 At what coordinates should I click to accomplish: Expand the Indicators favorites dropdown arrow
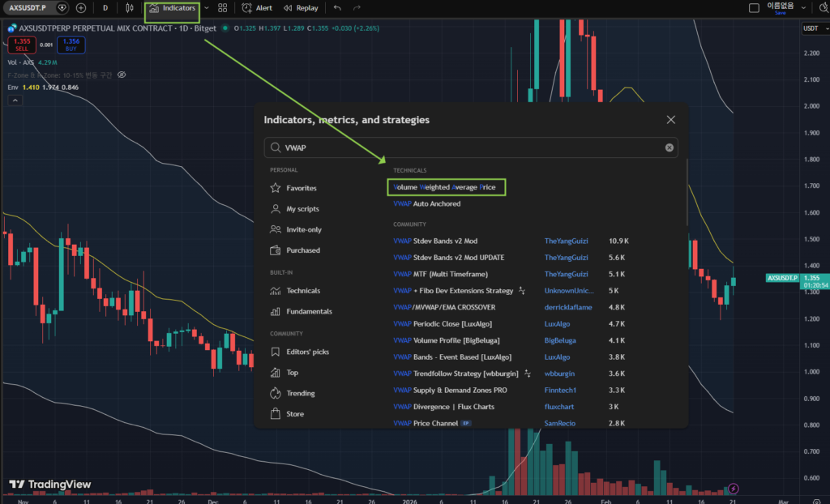click(207, 8)
